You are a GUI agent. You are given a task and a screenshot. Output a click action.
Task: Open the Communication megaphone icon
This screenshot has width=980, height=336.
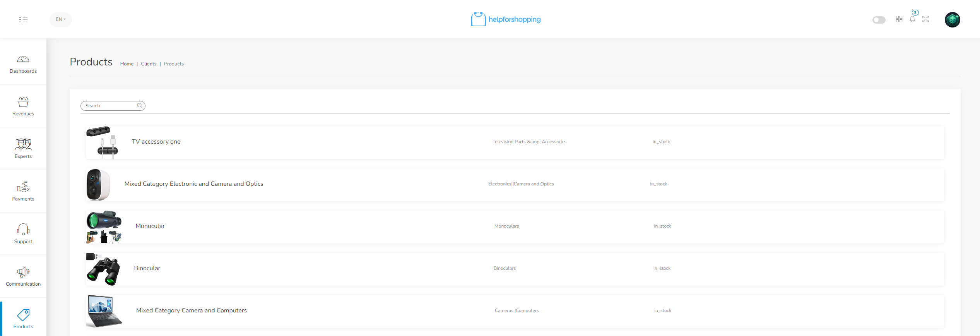pos(23,272)
